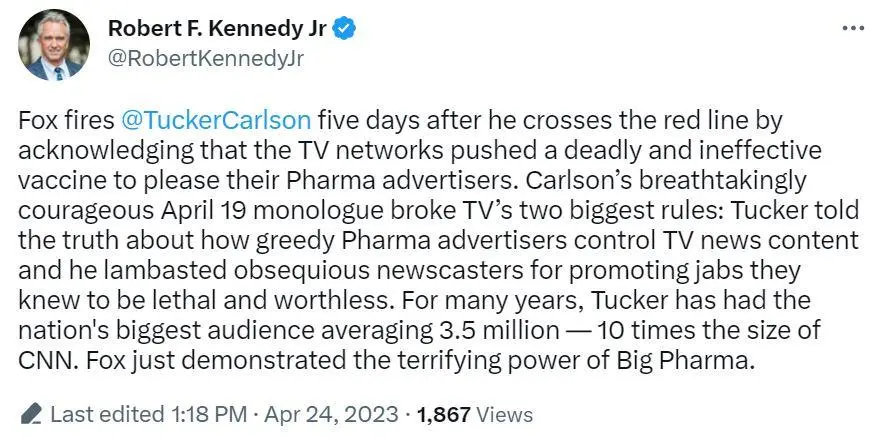
Task: Open Robert F. Kennedy Jr's profile photo
Action: click(53, 45)
